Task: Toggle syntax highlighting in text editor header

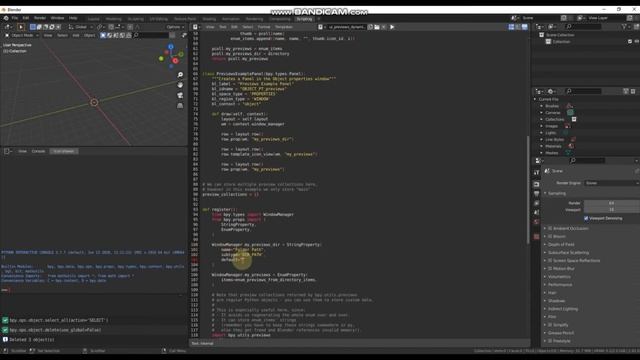Action: (x=524, y=27)
